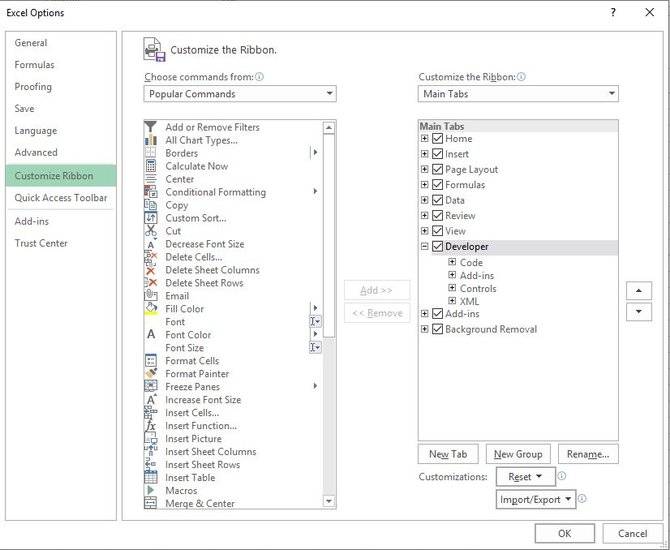Viewport: 670px width, 550px height.
Task: Move selected tab down with arrow button
Action: pos(639,312)
